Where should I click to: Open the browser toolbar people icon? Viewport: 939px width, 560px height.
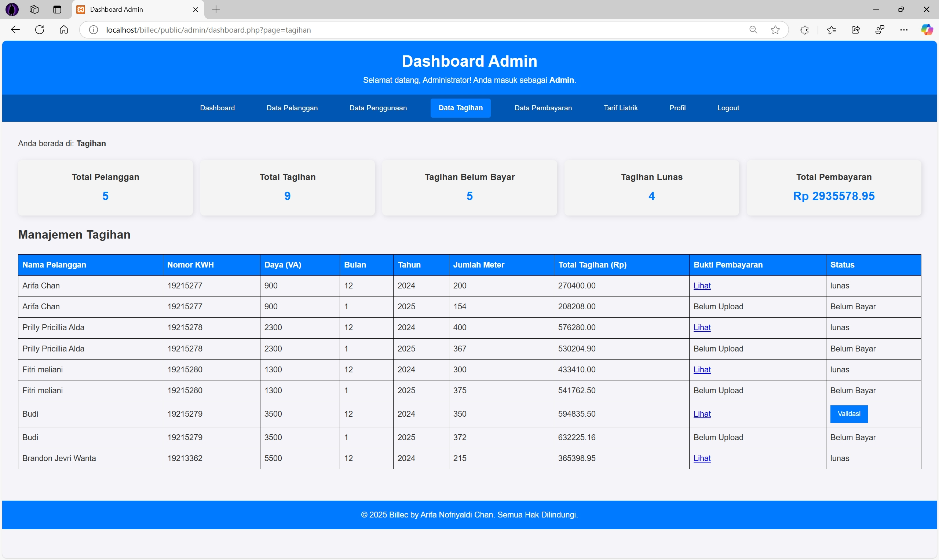point(880,30)
